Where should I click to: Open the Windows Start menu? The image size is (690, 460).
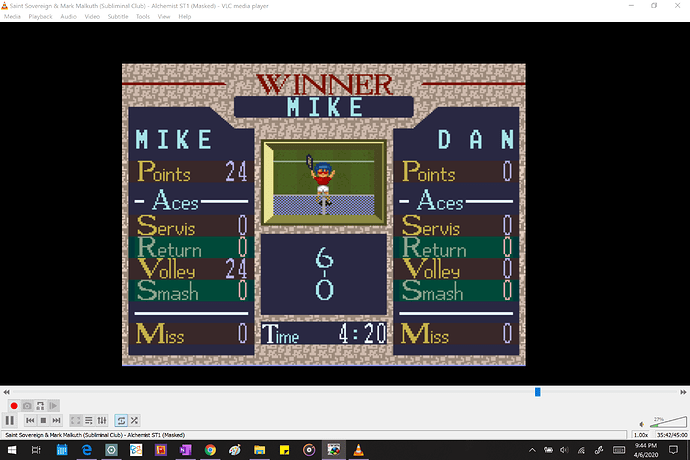click(x=12, y=450)
